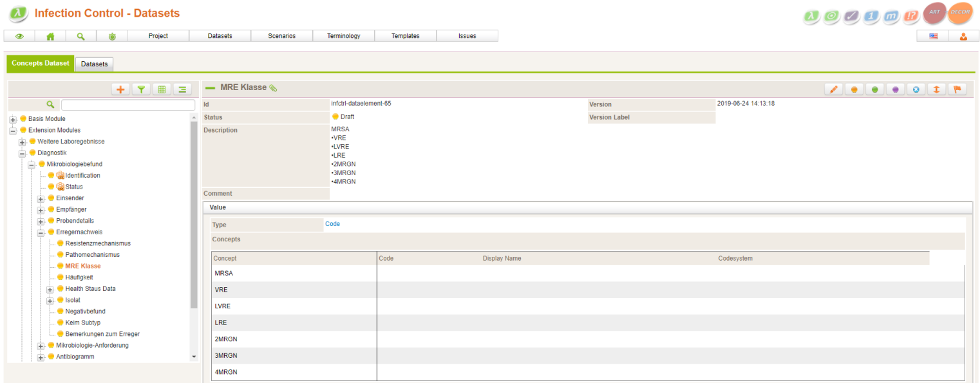Click the green funnel filter icon
The width and height of the screenshot is (980, 383).
[141, 89]
